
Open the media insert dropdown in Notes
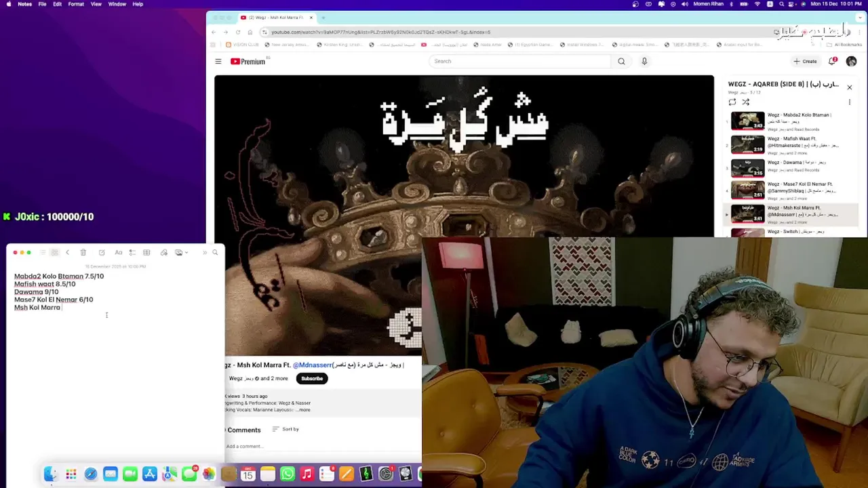181,252
